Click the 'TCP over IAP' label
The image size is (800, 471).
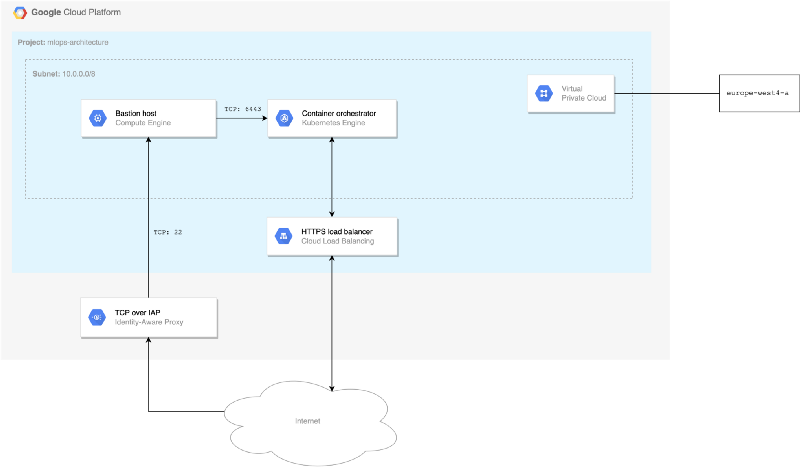(x=137, y=312)
